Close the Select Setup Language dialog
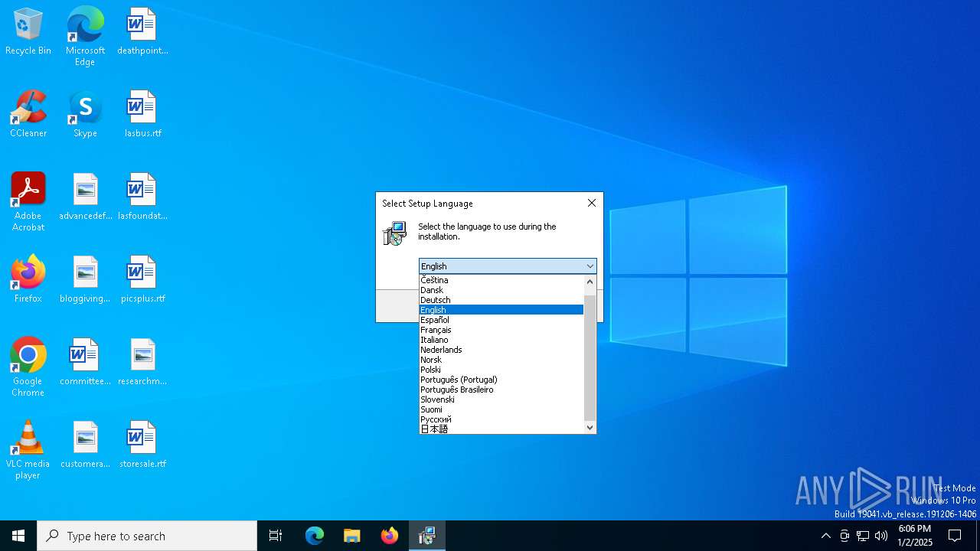The width and height of the screenshot is (980, 551). (x=591, y=203)
